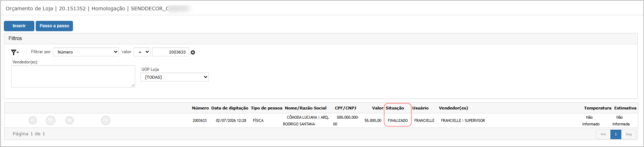Open the Filtrar por Número dropdown
The image size is (644, 147).
(86, 52)
